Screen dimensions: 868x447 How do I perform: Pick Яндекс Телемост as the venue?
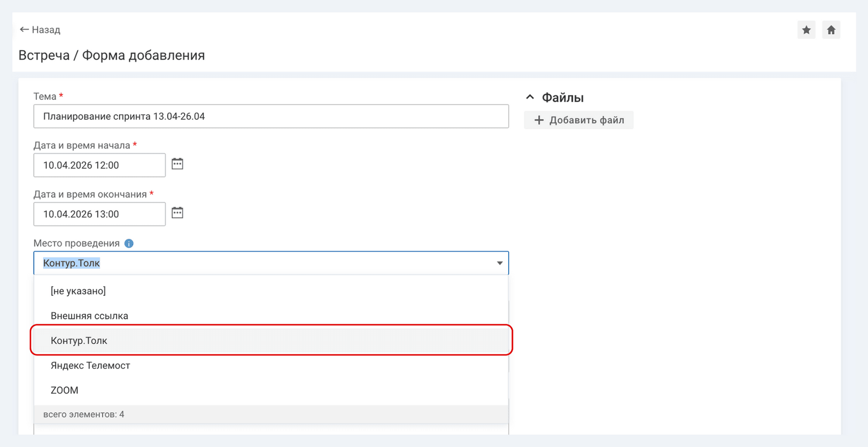click(91, 366)
